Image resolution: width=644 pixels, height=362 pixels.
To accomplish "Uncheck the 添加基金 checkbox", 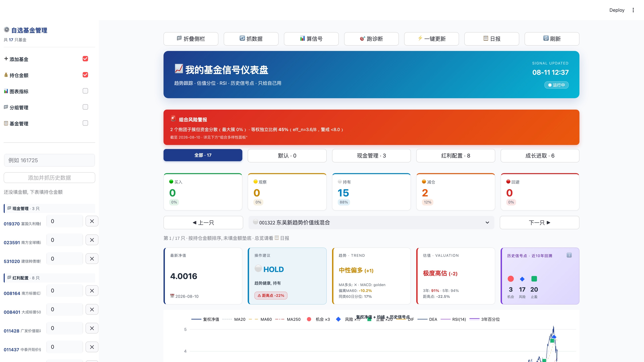I will tap(85, 59).
